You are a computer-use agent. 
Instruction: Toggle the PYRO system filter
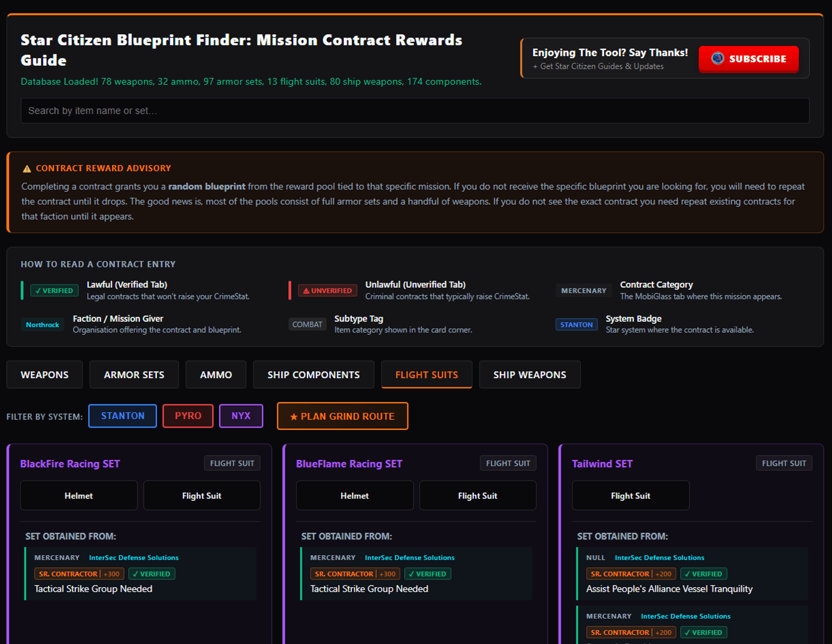click(188, 416)
